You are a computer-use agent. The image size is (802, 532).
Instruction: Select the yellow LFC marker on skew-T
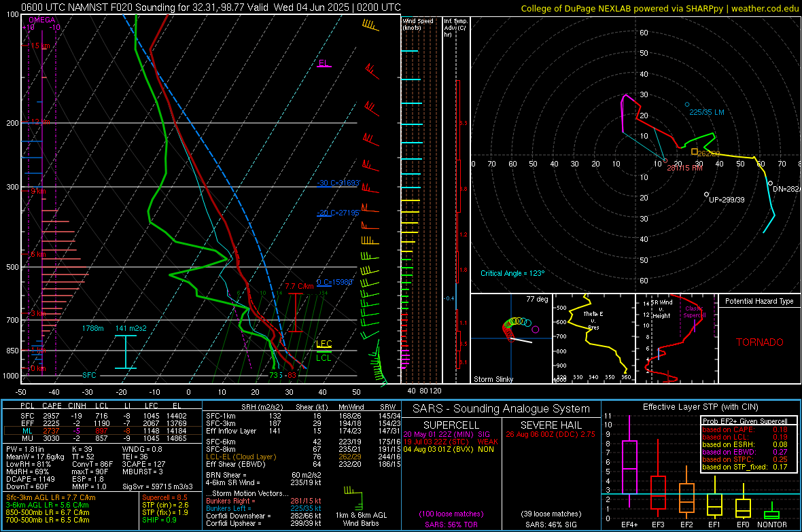pos(324,343)
